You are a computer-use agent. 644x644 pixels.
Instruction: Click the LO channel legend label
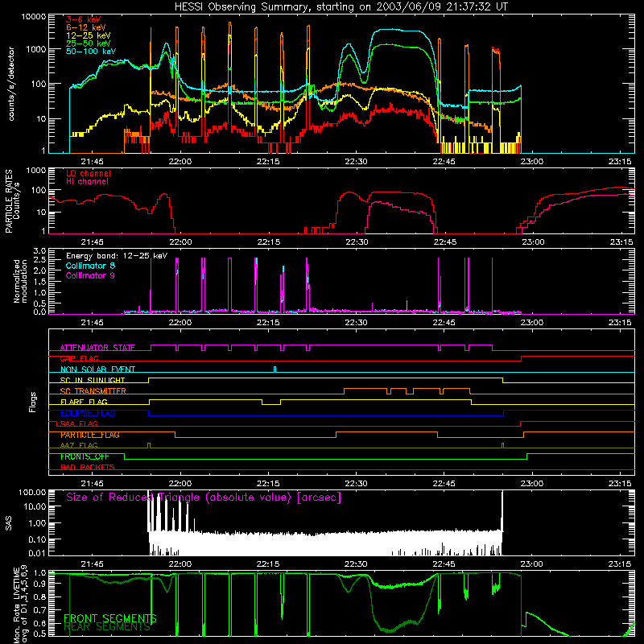pyautogui.click(x=89, y=173)
